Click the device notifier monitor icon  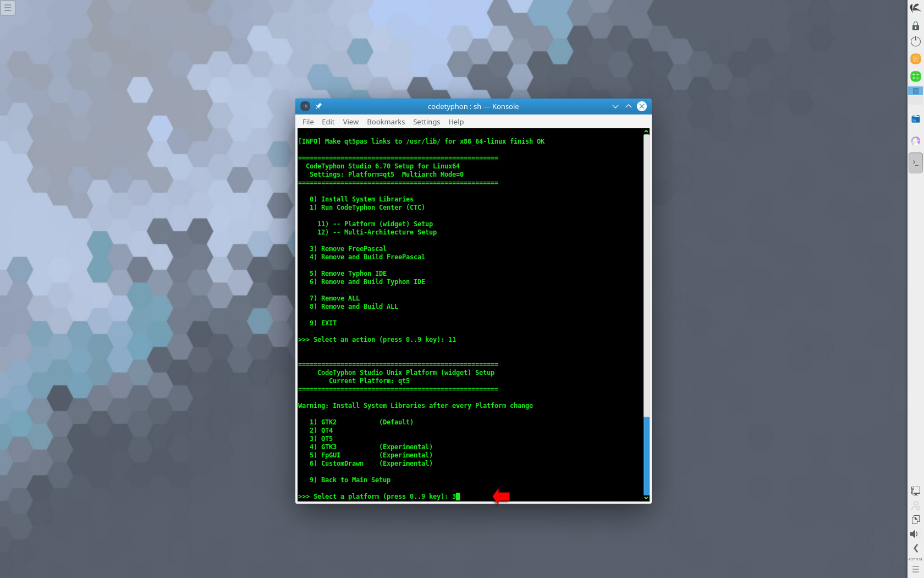click(x=915, y=491)
